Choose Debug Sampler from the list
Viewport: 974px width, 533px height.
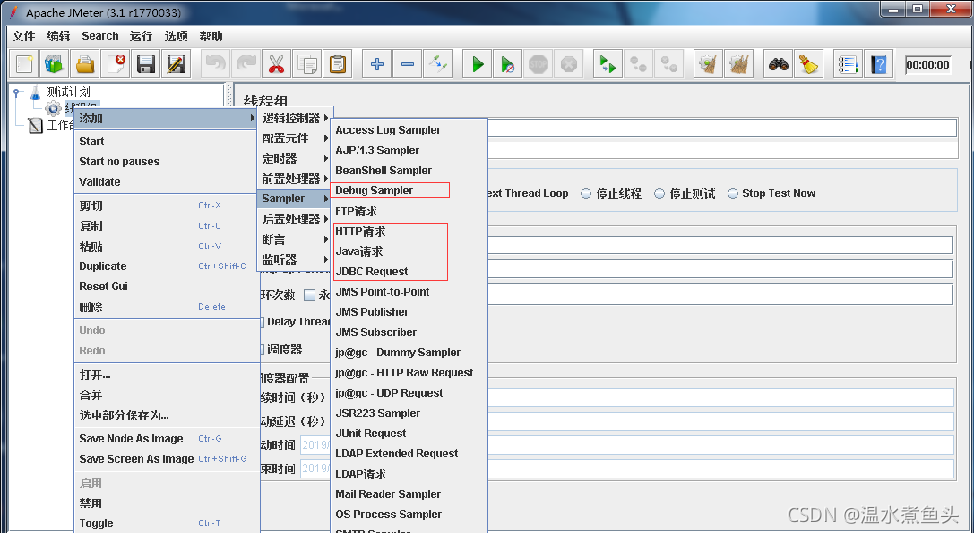374,190
